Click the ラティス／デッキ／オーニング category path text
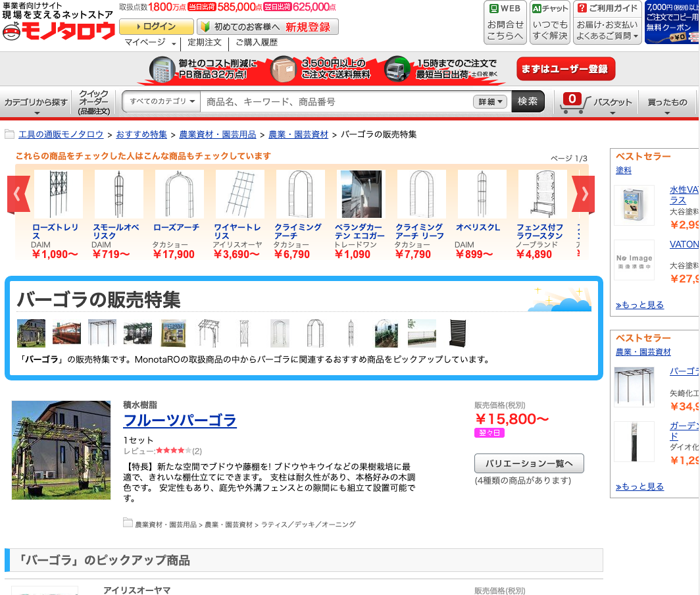The width and height of the screenshot is (700, 595). [309, 525]
